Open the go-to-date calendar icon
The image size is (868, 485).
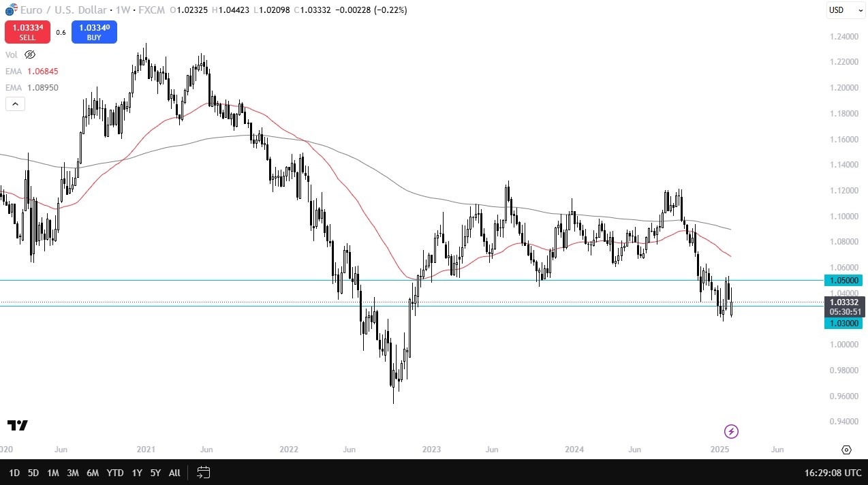(203, 472)
